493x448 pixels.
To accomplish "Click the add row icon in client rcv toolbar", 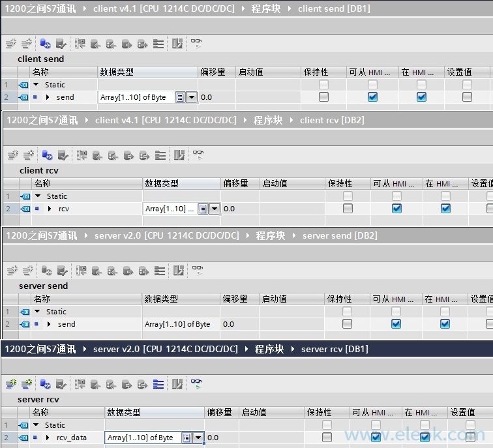I will click(x=29, y=155).
